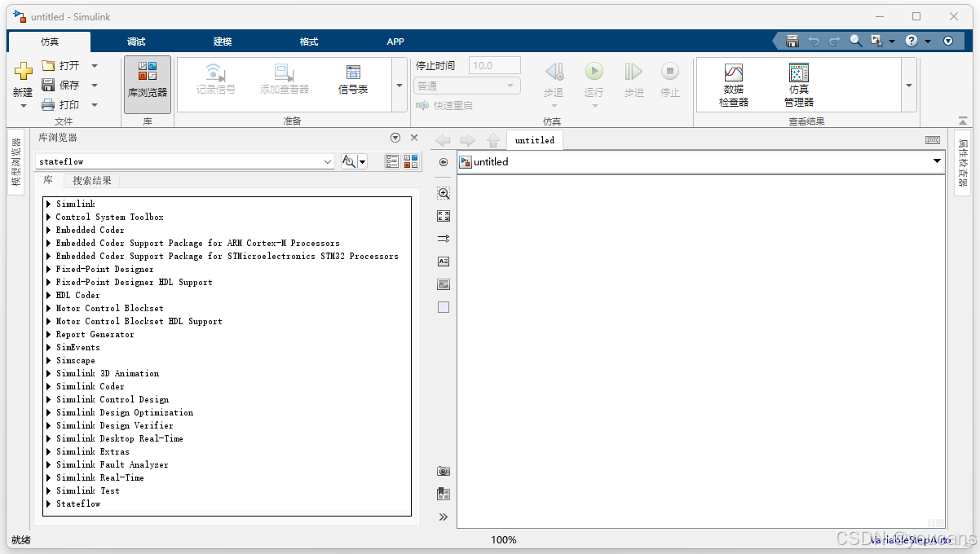The width and height of the screenshot is (980, 554).
Task: Open the 数据检查器 (Data Inspector)
Action: tap(734, 85)
